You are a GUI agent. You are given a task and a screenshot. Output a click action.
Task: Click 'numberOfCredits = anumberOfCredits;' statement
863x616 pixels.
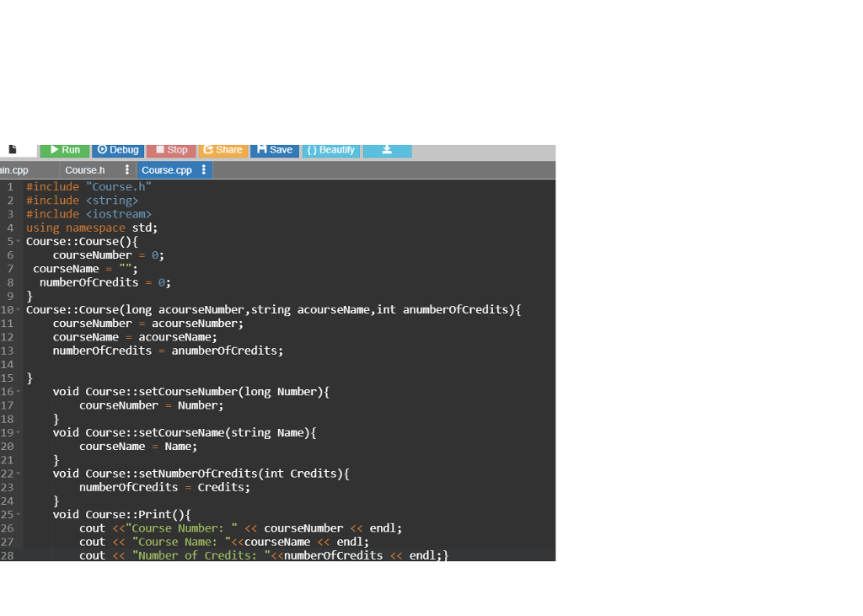(x=168, y=351)
